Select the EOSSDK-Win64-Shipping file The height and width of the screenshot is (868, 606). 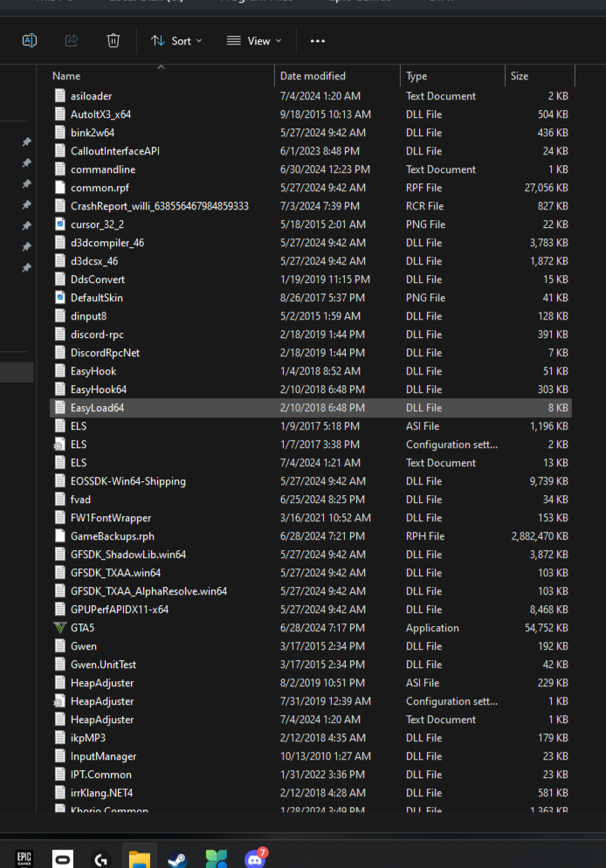tap(311, 481)
